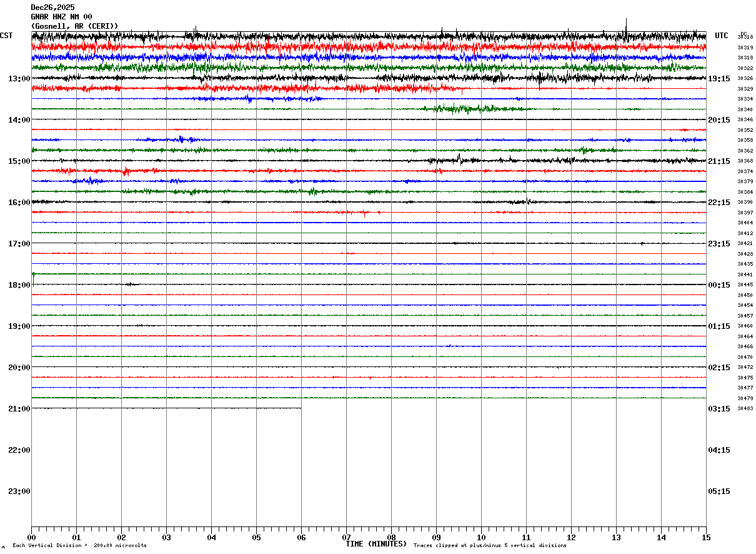Viewport: 756px width, 554px height.
Task: Click the "20:00" CST time label
Action: click(19, 368)
